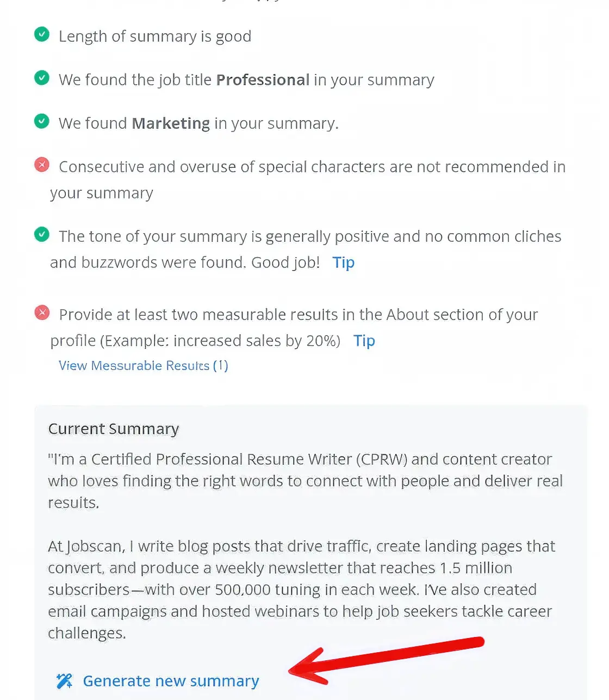
Task: Click the green checkmark next to the tone feedback
Action: pos(42,234)
